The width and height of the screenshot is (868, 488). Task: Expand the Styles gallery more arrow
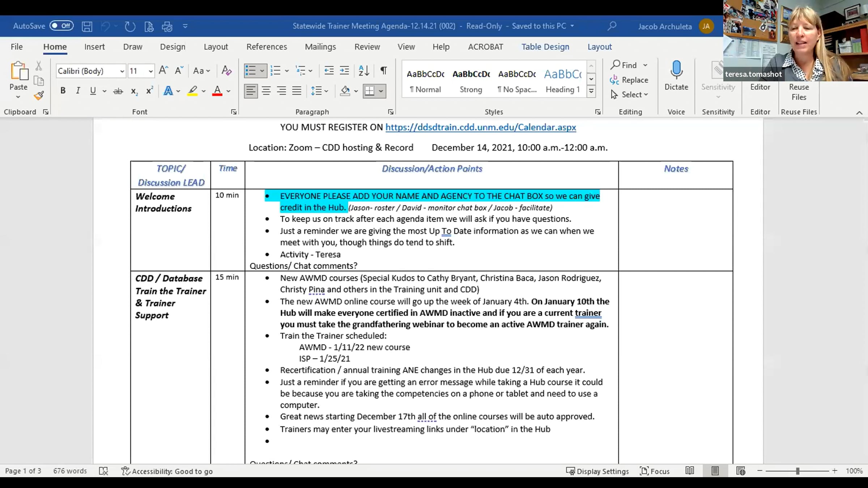[x=591, y=91]
